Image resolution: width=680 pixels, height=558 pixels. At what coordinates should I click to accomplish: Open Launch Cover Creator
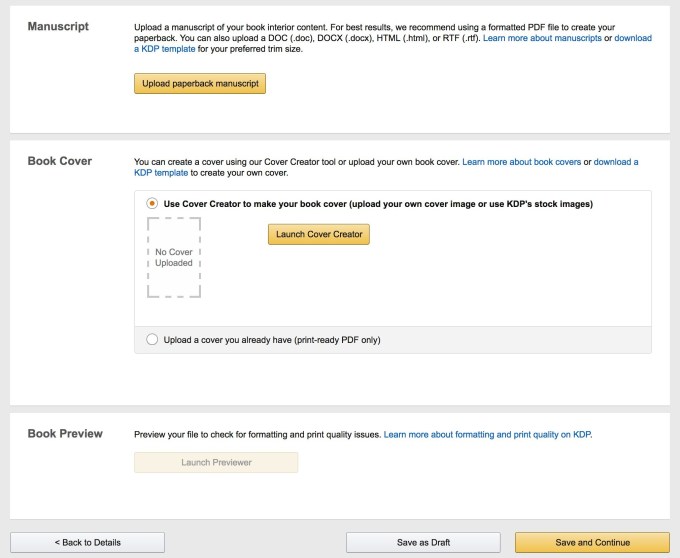(x=319, y=234)
